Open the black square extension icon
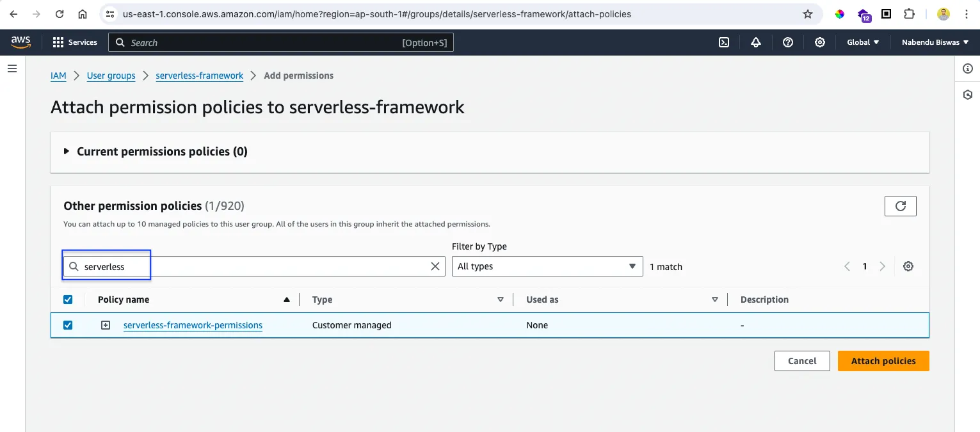Image resolution: width=980 pixels, height=432 pixels. (887, 14)
